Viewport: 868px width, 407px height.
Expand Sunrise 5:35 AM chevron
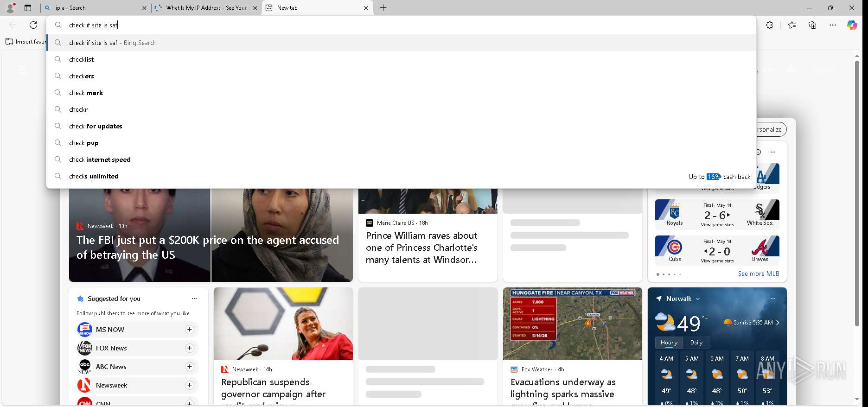pos(778,323)
